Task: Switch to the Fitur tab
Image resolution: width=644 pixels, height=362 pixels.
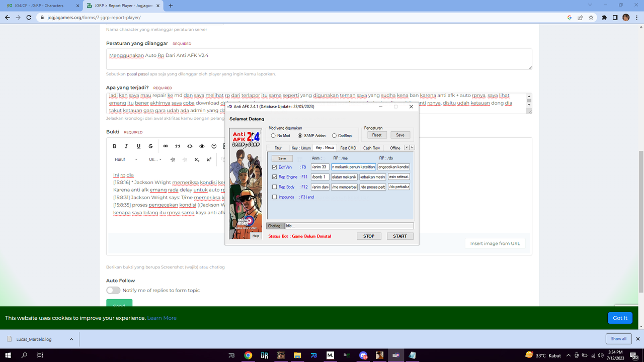Action: (x=278, y=148)
